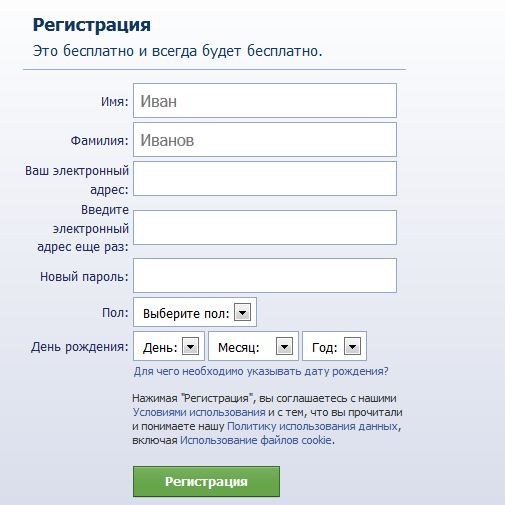Image resolution: width=505 pixels, height=505 pixels.
Task: Open the Использование файлов cookie link
Action: pos(256,440)
